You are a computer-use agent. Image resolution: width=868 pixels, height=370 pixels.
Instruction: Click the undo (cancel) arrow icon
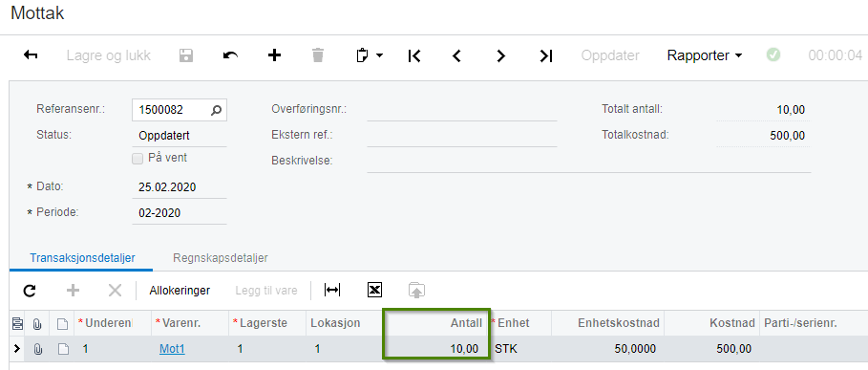[230, 55]
